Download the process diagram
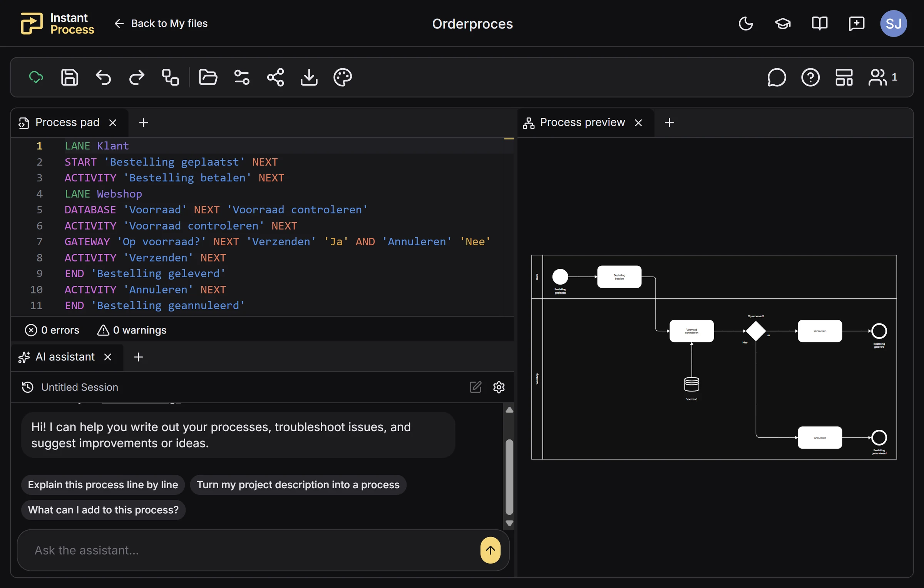Viewport: 924px width, 588px height. click(x=309, y=77)
